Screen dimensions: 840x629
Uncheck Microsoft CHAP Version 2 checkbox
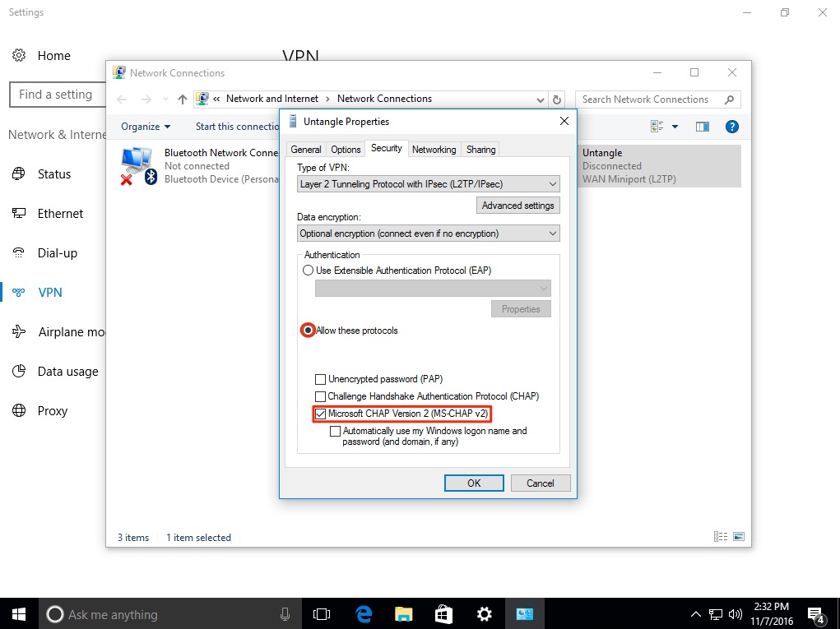tap(321, 414)
